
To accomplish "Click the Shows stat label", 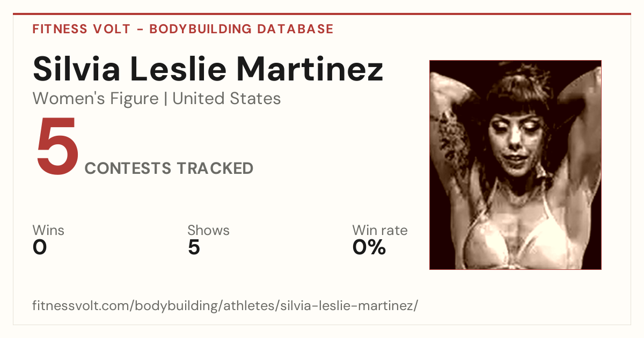I will 208,231.
